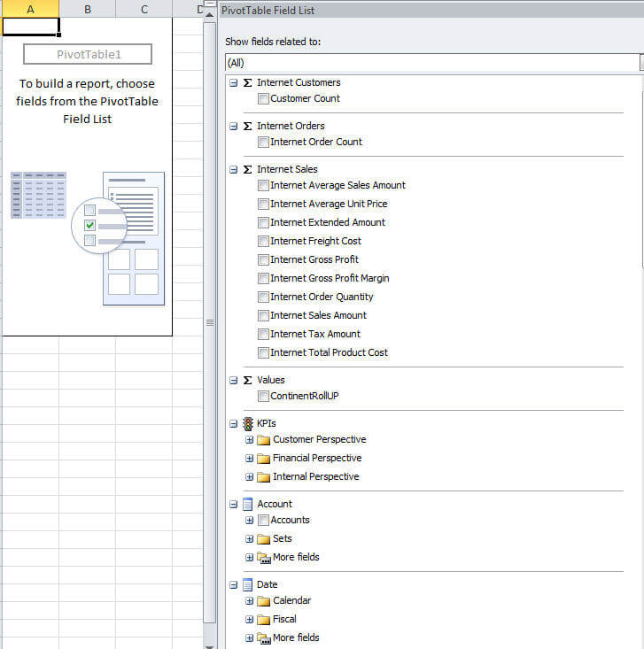
Task: Check the Internet Order Count field
Action: (x=263, y=143)
